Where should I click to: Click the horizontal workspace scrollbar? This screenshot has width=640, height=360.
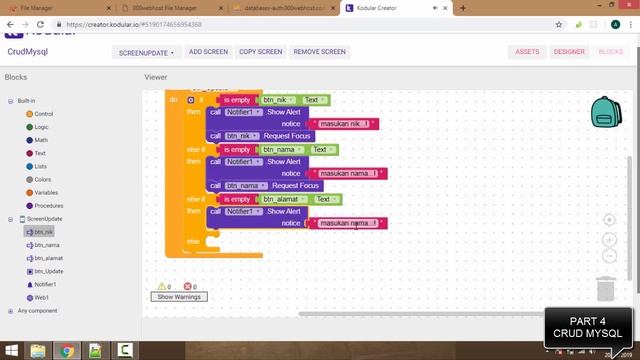421,314
